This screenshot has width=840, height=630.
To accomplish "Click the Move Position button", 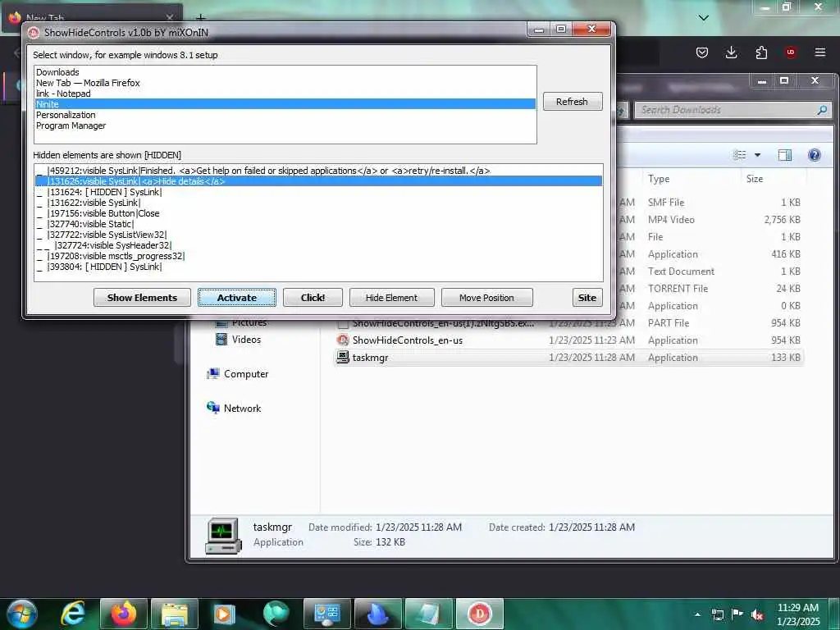I will [x=486, y=298].
